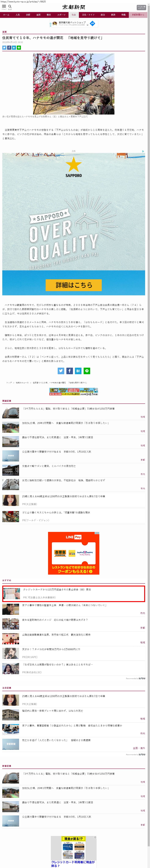Open the 京都新聞から navigation tab
Viewport: 150px width, 868px height.
137,15
